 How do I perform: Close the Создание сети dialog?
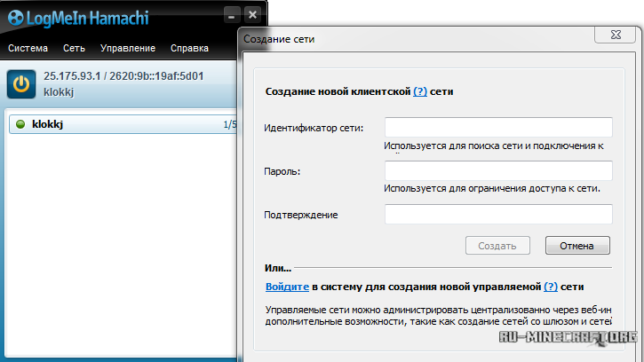616,35
